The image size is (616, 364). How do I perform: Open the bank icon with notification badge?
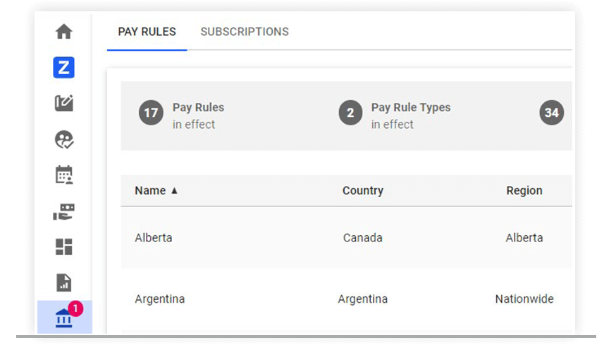64,318
